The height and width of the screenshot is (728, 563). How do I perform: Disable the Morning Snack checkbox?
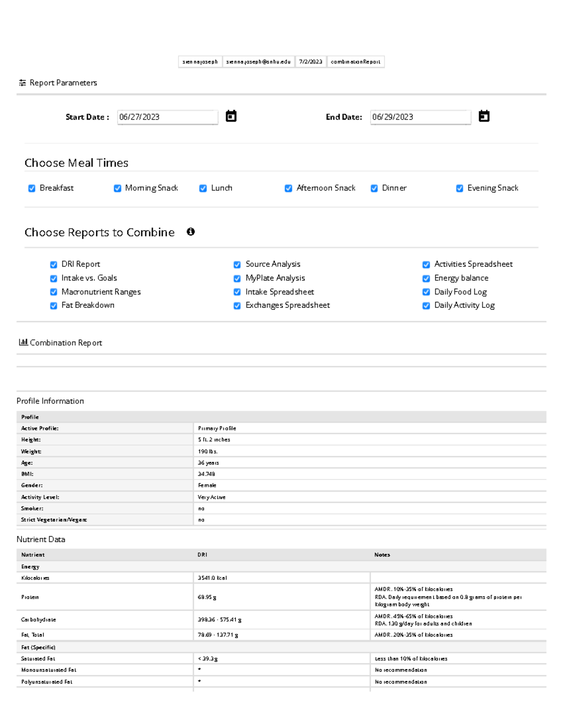click(117, 188)
